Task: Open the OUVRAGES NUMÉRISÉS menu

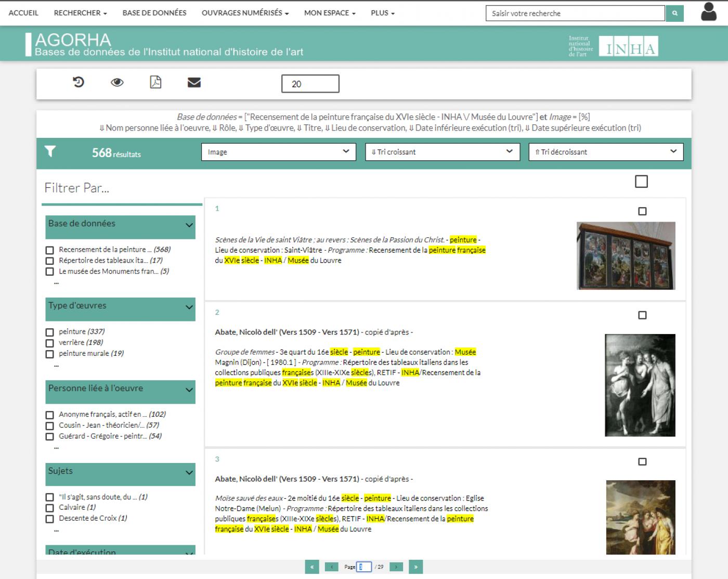Action: (245, 13)
